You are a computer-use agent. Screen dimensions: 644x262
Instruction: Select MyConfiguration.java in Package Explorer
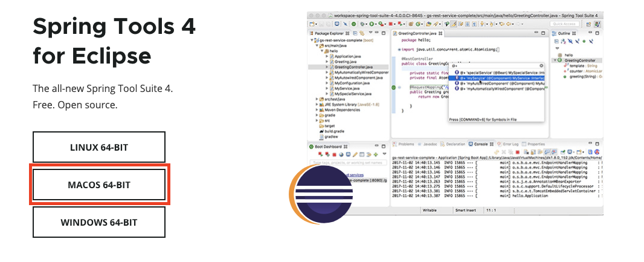(350, 83)
